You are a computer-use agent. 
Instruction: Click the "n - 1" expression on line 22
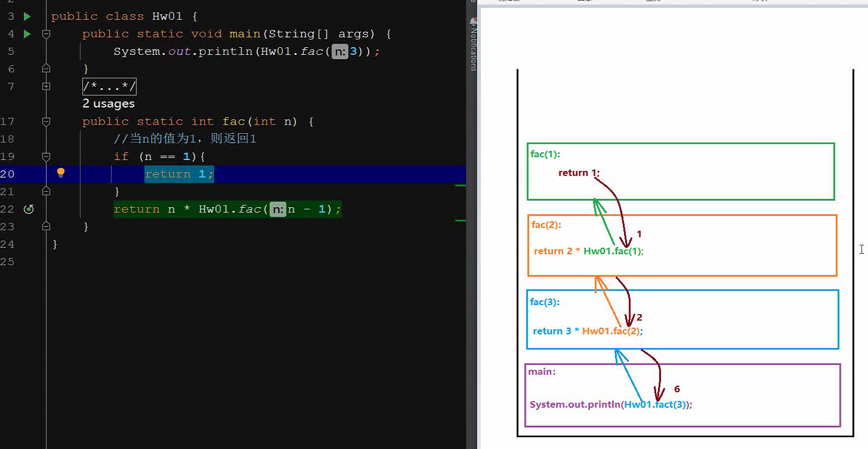(x=307, y=209)
